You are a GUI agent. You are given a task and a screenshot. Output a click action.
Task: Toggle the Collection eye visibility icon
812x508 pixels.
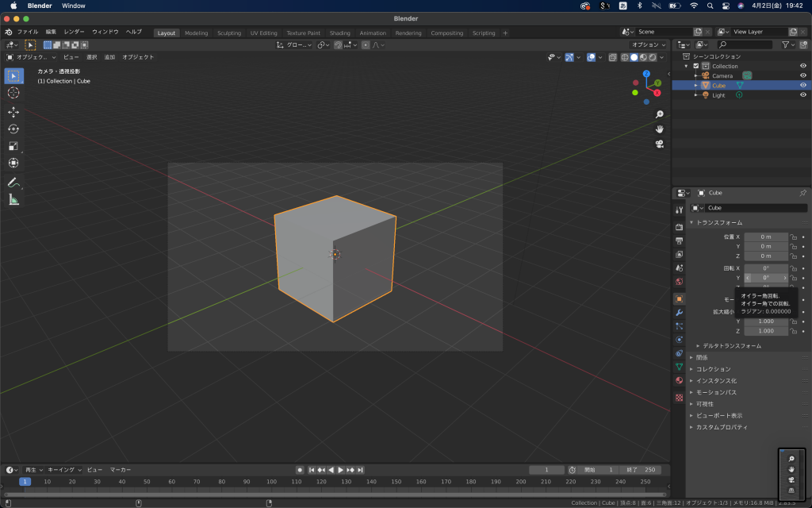pos(803,66)
